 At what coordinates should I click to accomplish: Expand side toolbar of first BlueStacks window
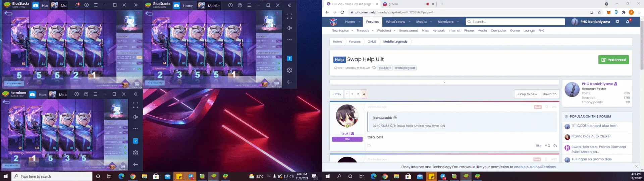tap(136, 5)
